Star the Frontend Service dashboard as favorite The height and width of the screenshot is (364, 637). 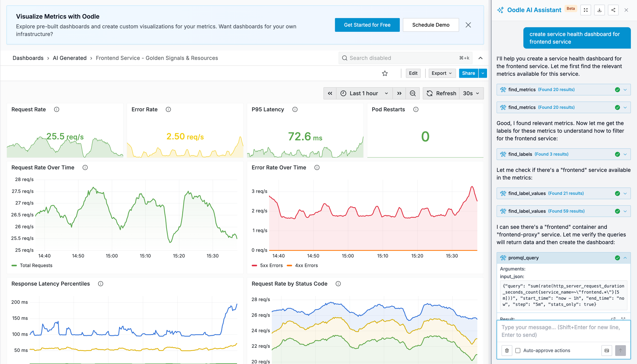coord(384,73)
